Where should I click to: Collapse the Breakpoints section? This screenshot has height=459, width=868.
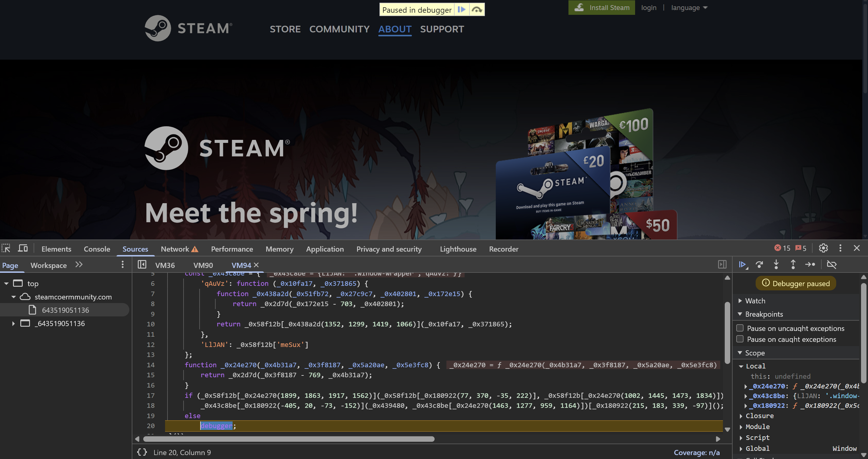click(x=740, y=314)
